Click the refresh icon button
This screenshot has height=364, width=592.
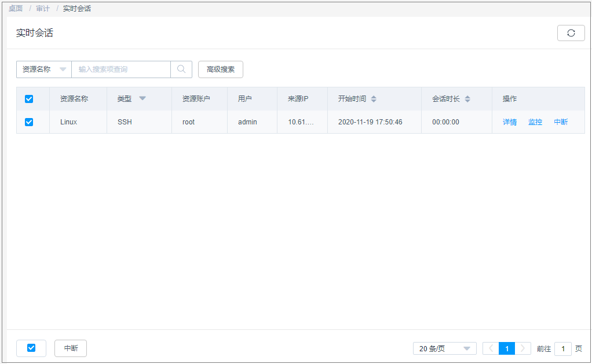[x=571, y=33]
